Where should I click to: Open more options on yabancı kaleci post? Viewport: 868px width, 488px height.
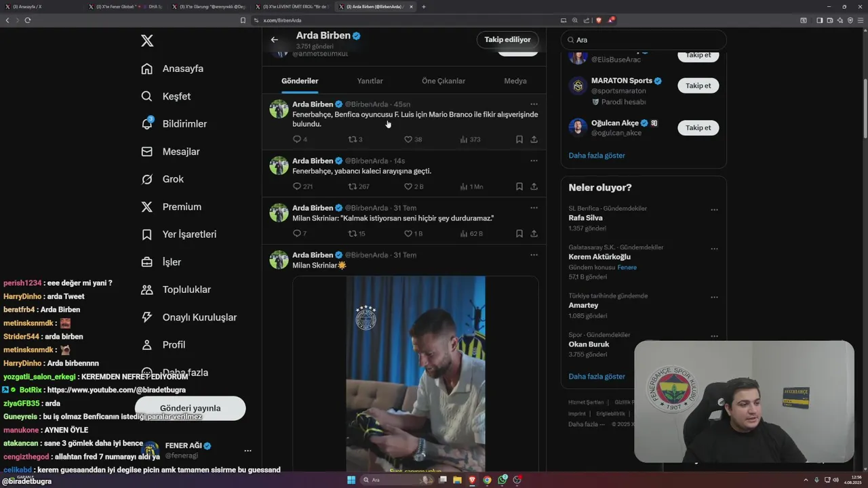(x=534, y=161)
